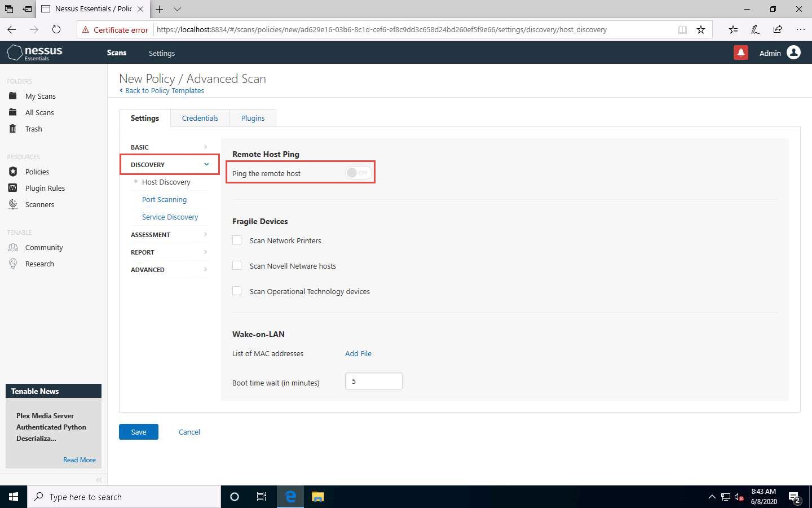Image resolution: width=812 pixels, height=508 pixels.
Task: Show hidden system tray icons
Action: point(712,497)
